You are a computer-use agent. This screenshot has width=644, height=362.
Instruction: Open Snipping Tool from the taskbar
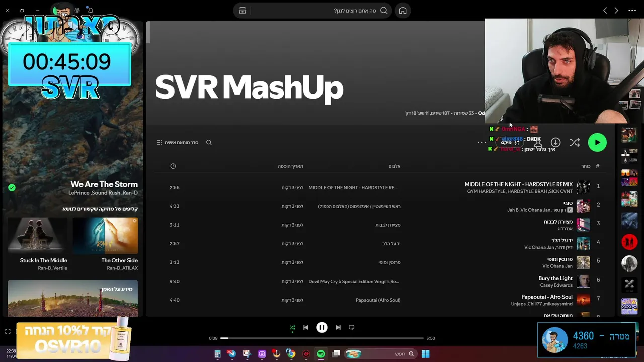pos(247,354)
